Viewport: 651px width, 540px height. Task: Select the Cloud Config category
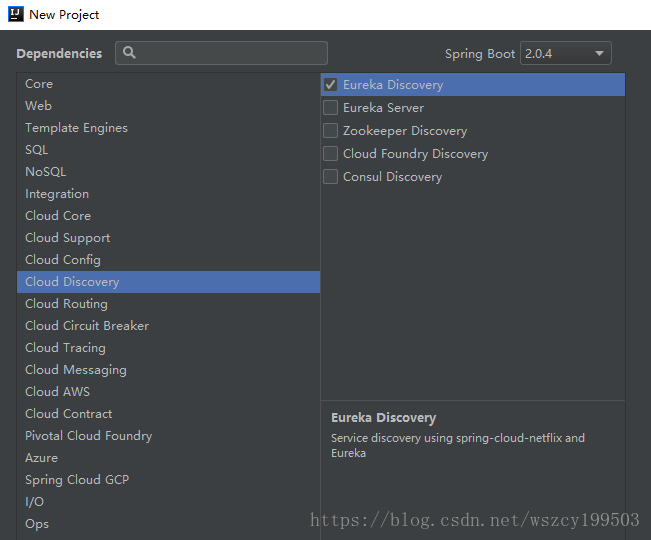[x=168, y=260]
